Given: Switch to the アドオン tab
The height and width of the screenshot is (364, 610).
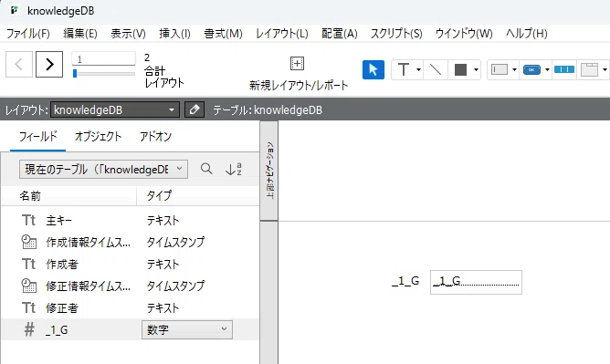Looking at the screenshot, I should (155, 136).
